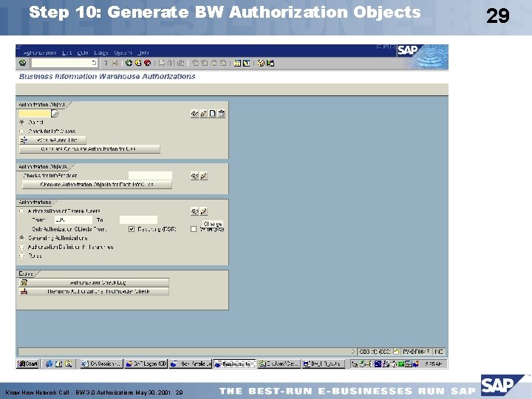Select the Roles radio button
The width and height of the screenshot is (532, 399).
(22, 256)
